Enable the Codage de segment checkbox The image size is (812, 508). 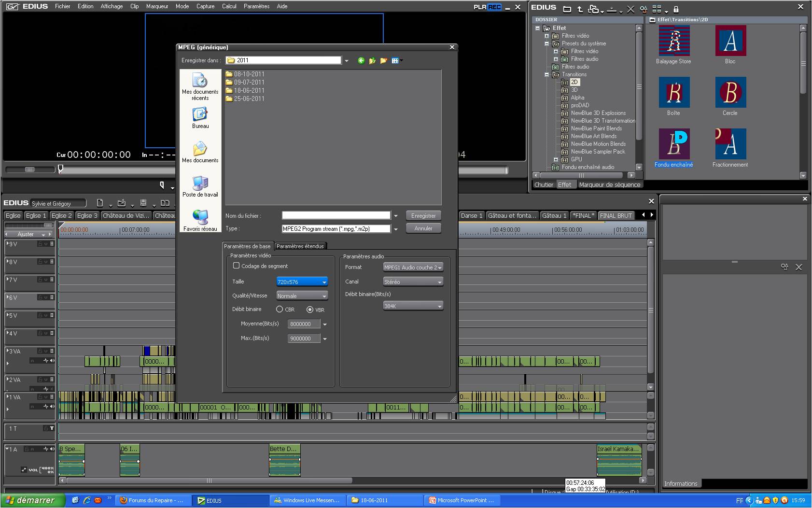tap(236, 266)
